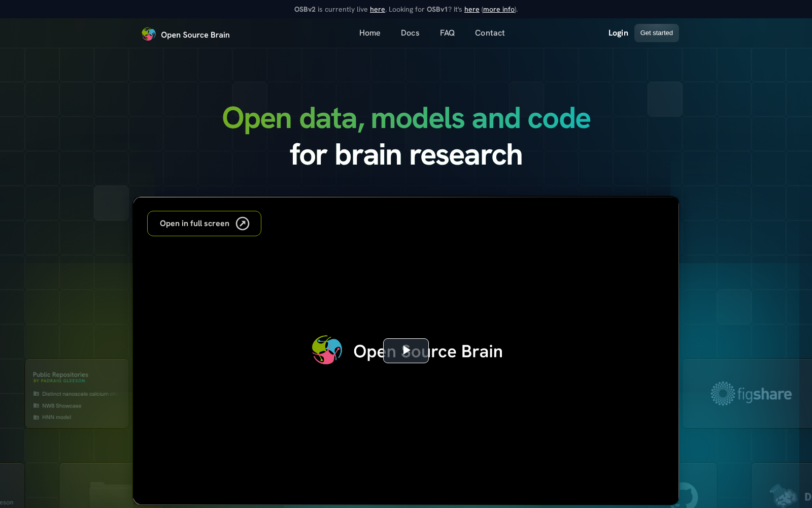Click the Open Source Brain logo icon in header
This screenshot has height=508, width=812.
[x=149, y=34]
